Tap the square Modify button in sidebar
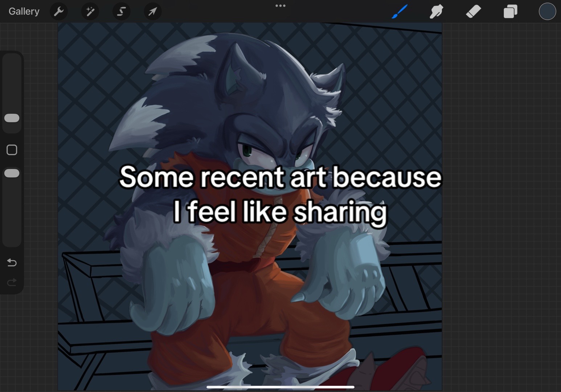 12,150
